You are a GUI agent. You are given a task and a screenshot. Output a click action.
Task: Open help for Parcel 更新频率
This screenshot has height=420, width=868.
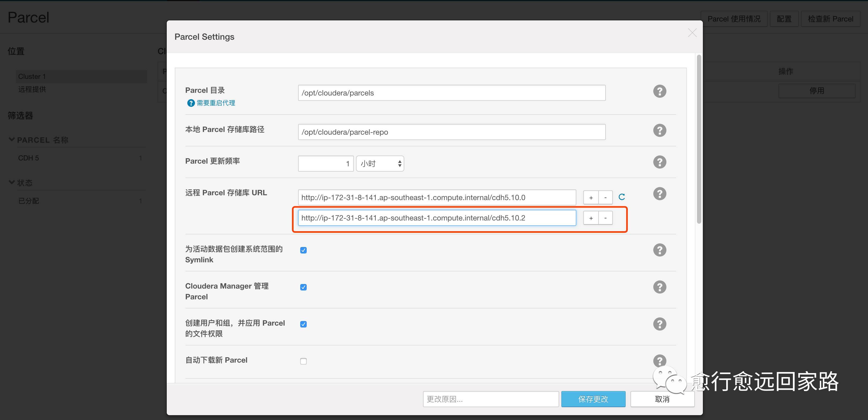[x=659, y=162]
